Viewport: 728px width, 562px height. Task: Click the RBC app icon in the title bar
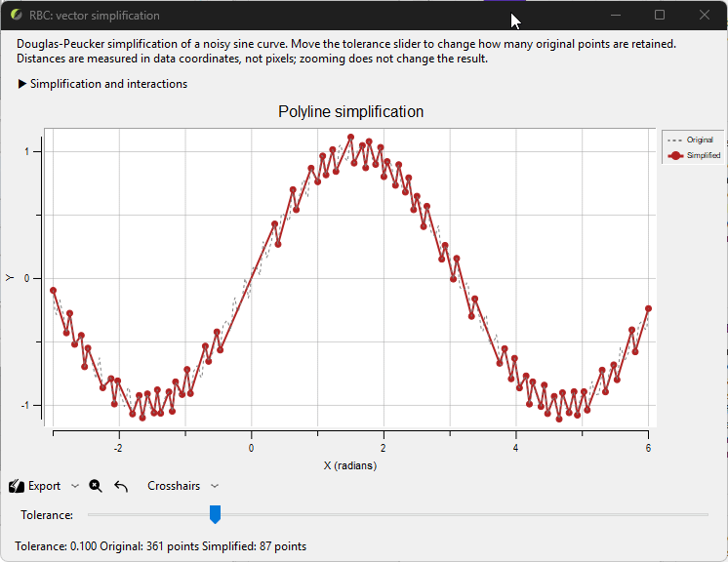tap(17, 15)
